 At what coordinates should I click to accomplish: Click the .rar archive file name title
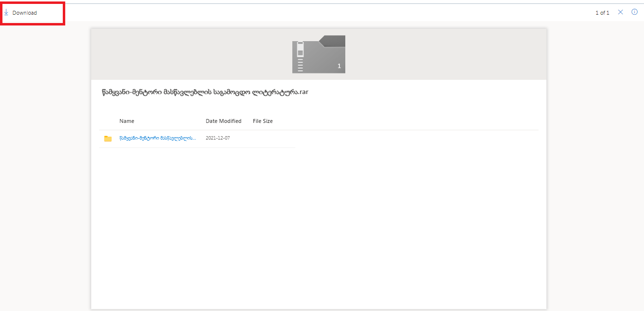(205, 93)
